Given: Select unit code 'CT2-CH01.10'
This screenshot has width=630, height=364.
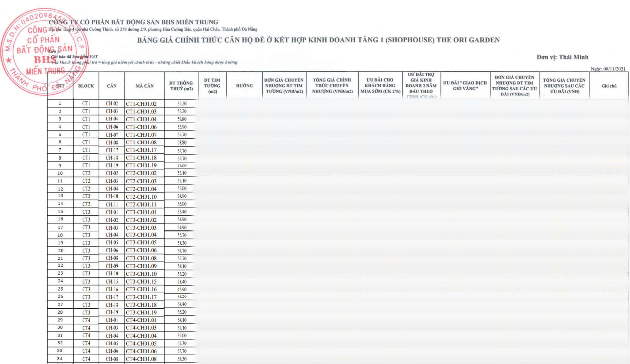Looking at the screenshot, I should pos(141,197).
